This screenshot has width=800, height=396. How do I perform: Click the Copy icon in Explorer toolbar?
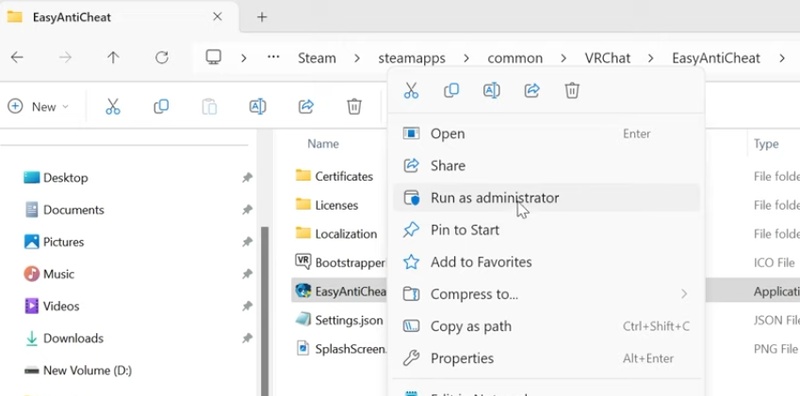(161, 107)
